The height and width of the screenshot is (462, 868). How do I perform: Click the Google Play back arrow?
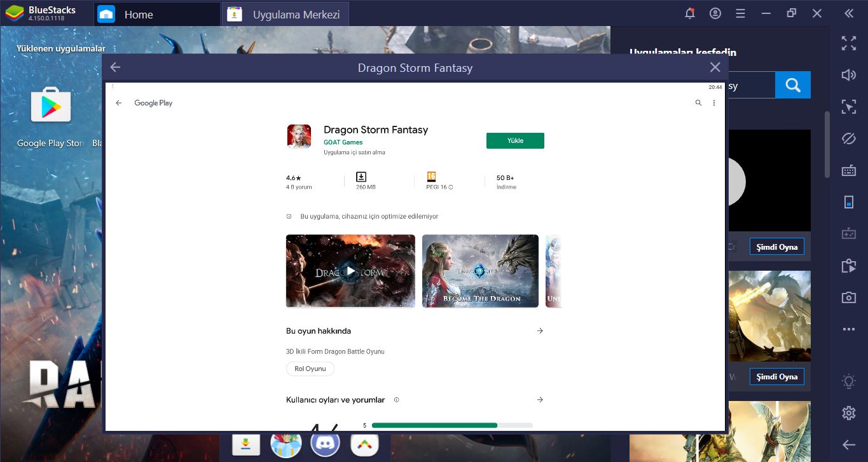(x=119, y=103)
